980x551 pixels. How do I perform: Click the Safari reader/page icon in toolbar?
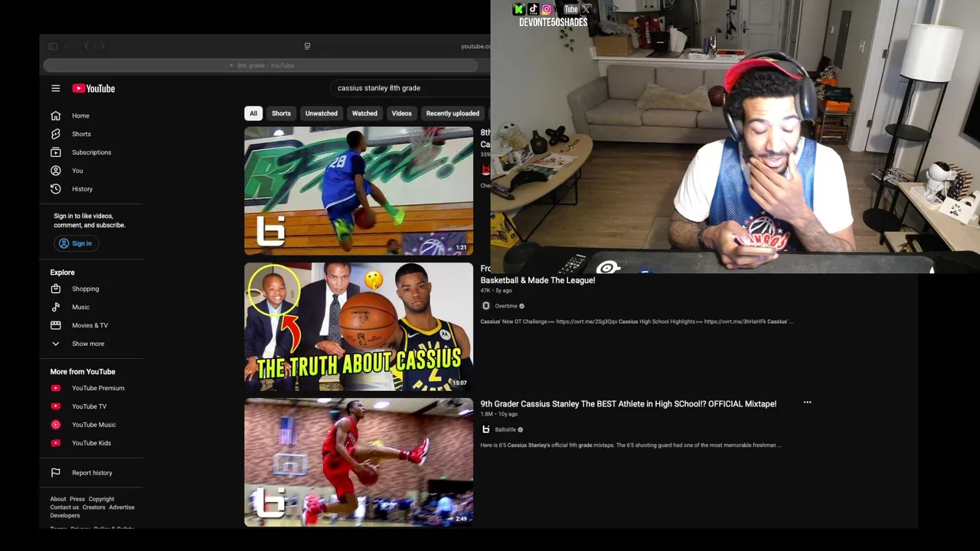pos(307,46)
